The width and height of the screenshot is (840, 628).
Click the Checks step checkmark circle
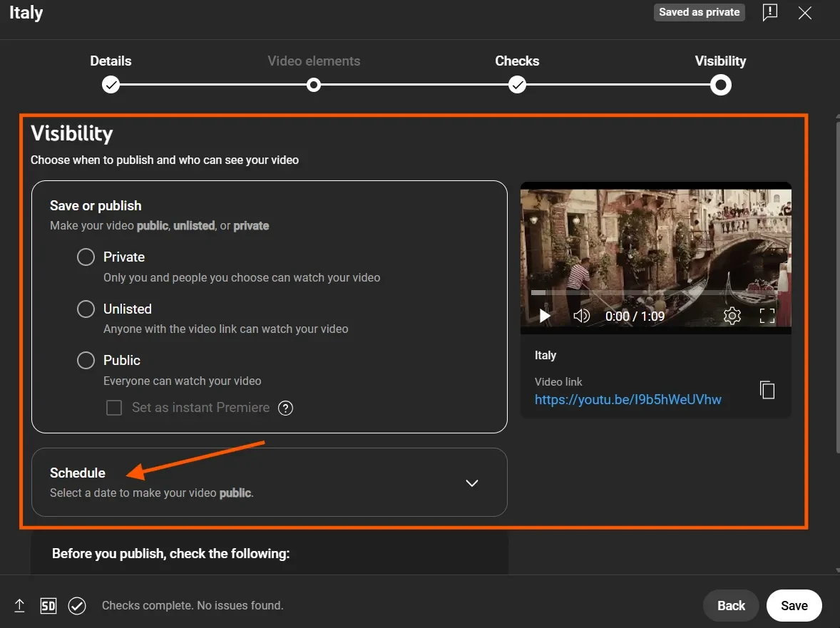tap(517, 85)
